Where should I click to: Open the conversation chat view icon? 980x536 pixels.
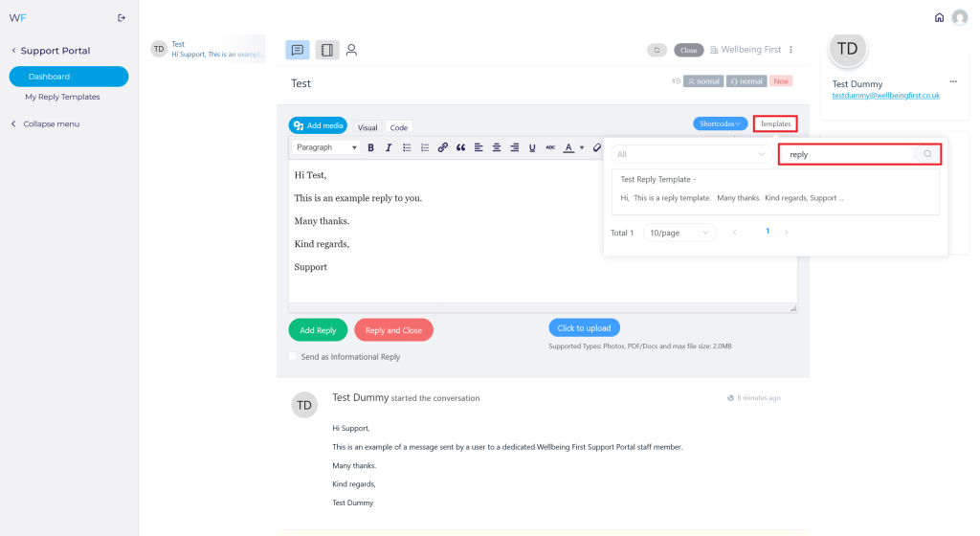297,50
